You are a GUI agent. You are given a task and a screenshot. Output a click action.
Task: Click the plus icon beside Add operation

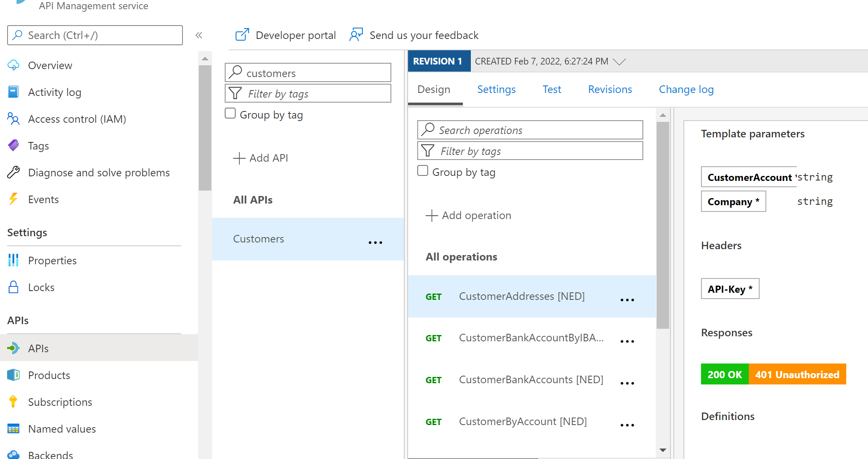click(x=431, y=216)
